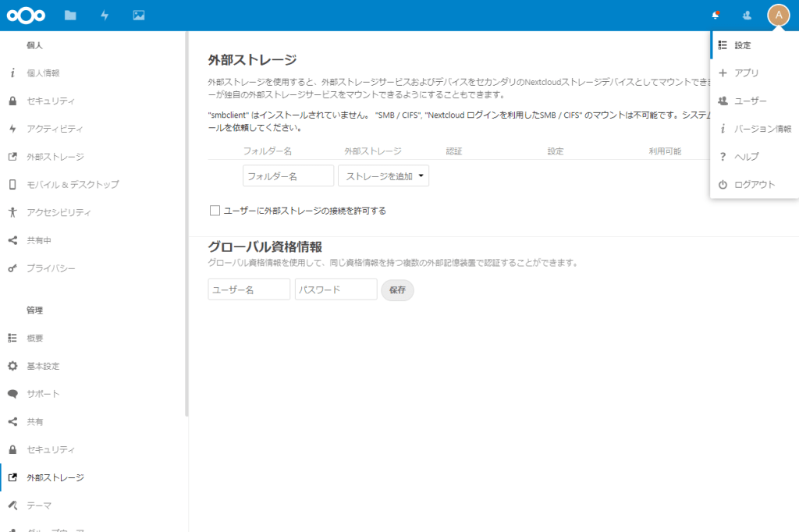Image resolution: width=799 pixels, height=532 pixels.
Task: Open the Gallery picture icon
Action: 139,16
